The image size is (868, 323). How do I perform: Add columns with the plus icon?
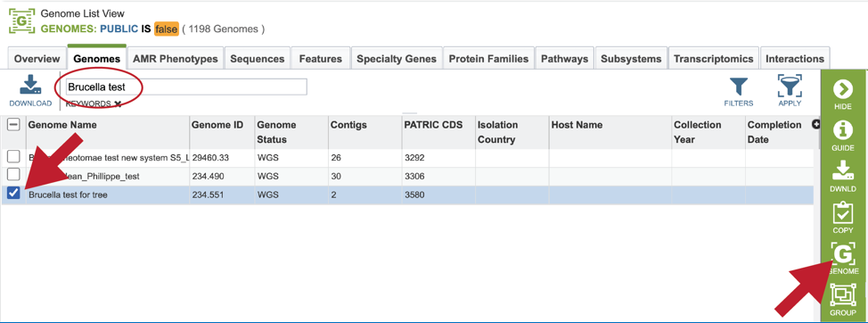coord(815,125)
